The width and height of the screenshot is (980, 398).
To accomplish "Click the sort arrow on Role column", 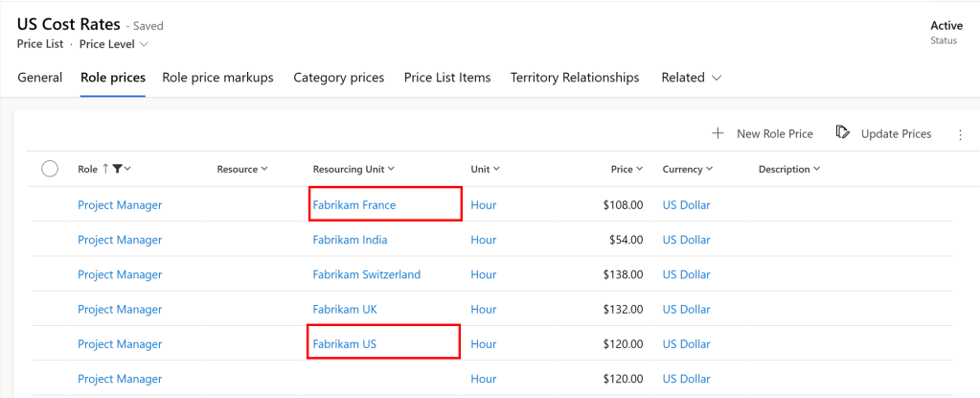I will (105, 169).
